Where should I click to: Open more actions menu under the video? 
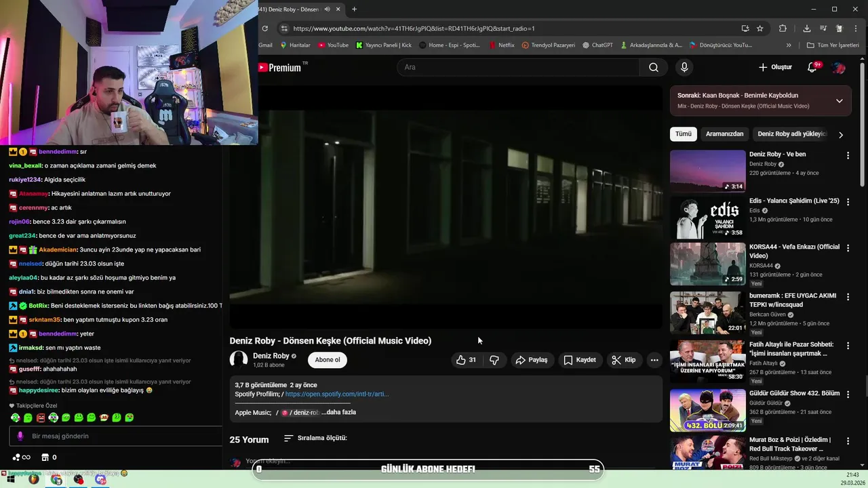coord(654,360)
